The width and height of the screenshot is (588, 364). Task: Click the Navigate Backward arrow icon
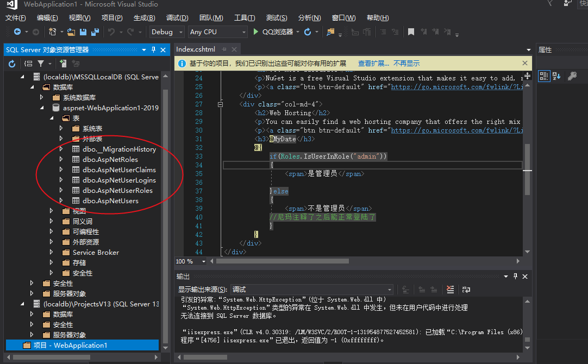tap(17, 32)
